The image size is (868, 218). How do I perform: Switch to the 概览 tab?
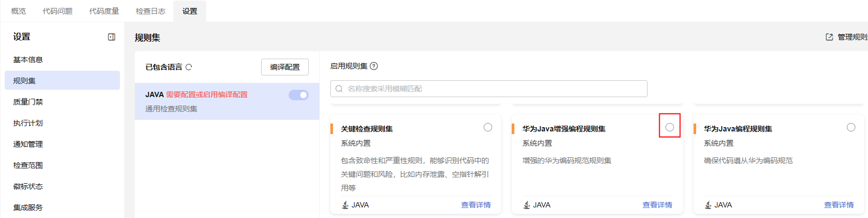(x=19, y=11)
